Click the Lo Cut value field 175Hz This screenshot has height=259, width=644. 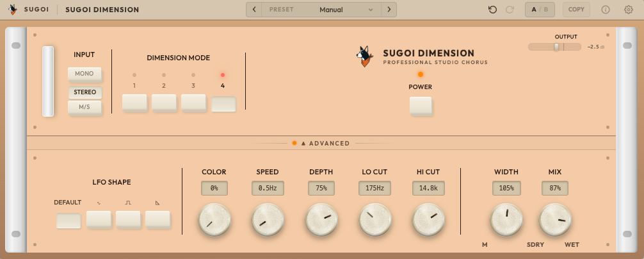point(374,188)
